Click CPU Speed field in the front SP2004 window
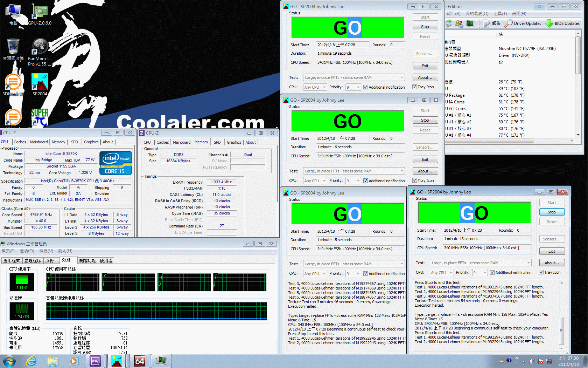588x368 pixels. coord(487,248)
